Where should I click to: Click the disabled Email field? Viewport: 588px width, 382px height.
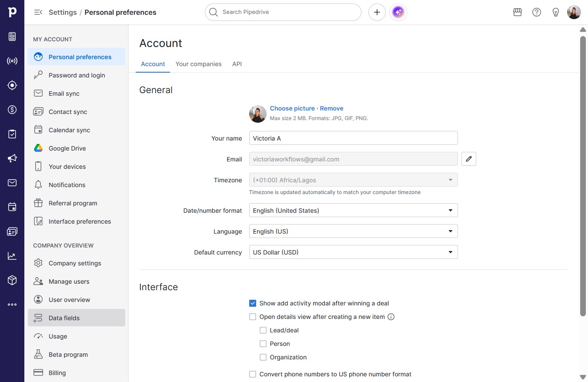(x=353, y=159)
